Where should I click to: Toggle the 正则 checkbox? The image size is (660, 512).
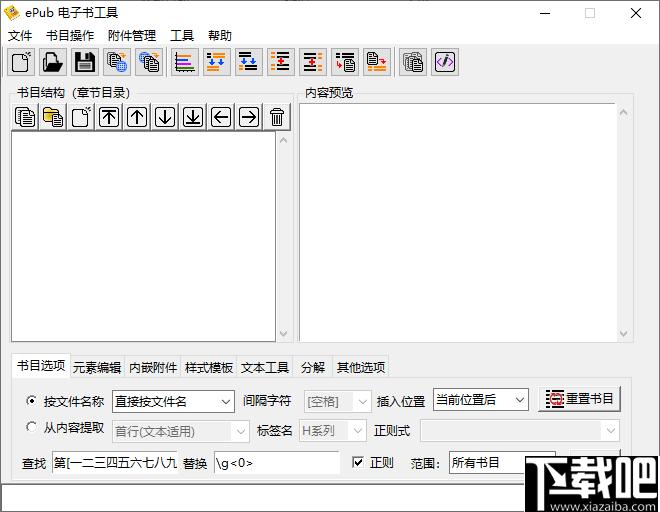(358, 463)
